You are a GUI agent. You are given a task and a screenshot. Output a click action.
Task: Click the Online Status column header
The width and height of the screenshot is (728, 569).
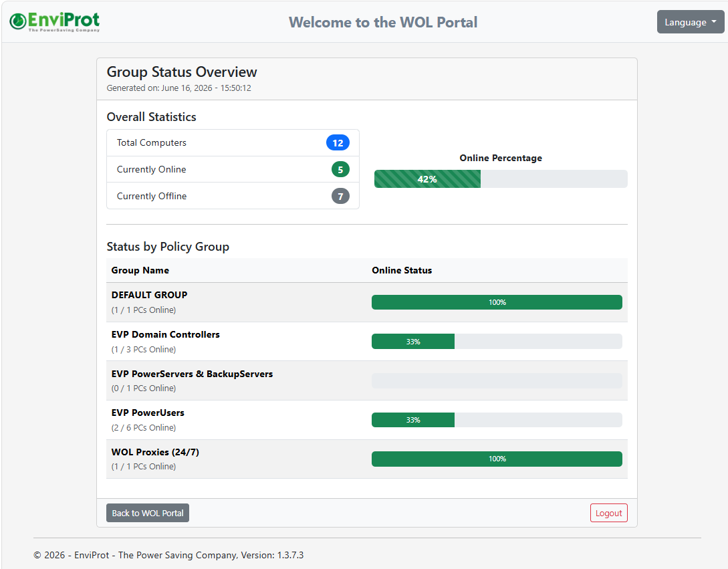click(x=402, y=270)
